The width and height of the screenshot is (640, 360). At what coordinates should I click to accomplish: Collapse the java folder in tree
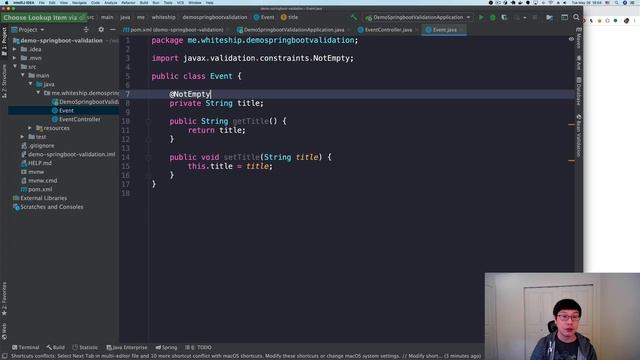click(x=31, y=84)
